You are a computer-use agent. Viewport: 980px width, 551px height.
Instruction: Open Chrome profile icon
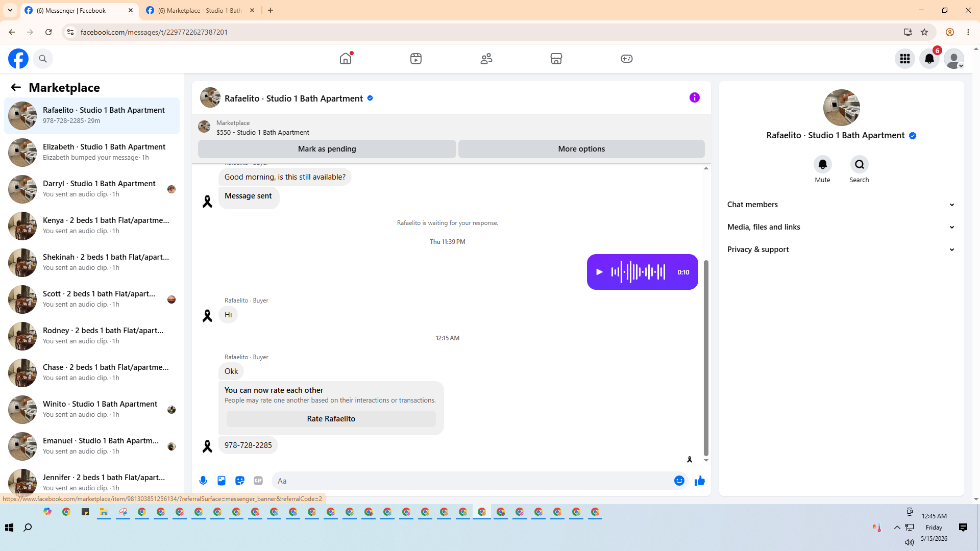pyautogui.click(x=950, y=32)
